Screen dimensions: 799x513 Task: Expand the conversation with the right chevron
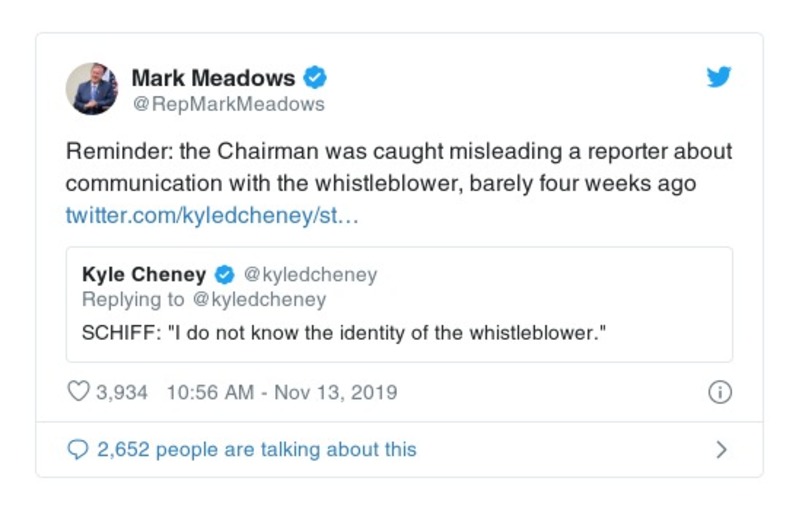(721, 450)
